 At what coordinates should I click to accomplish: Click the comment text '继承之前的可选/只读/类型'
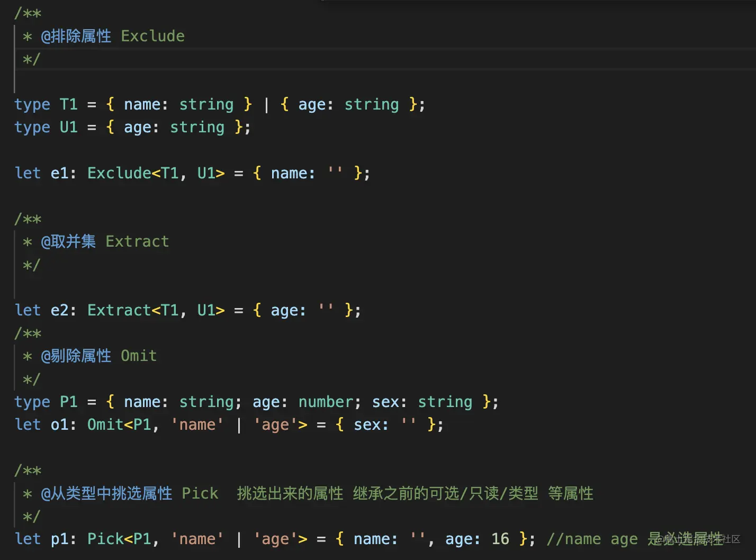click(x=446, y=493)
